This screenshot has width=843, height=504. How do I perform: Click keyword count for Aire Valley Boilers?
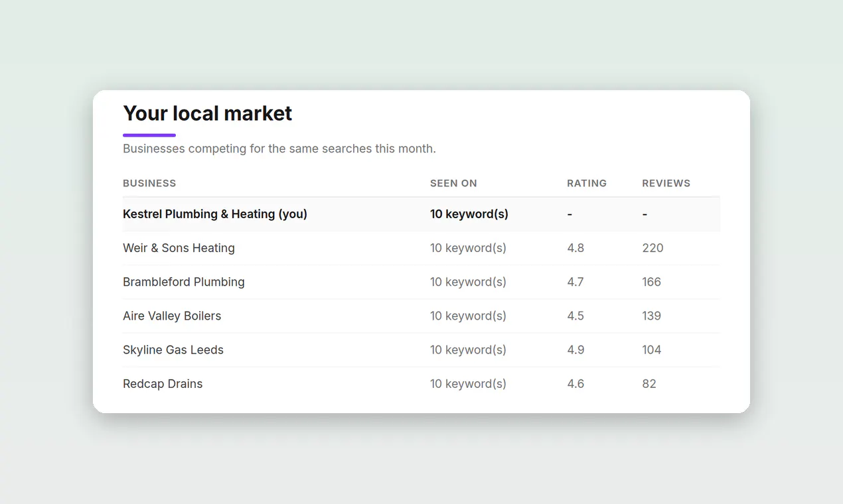tap(468, 316)
